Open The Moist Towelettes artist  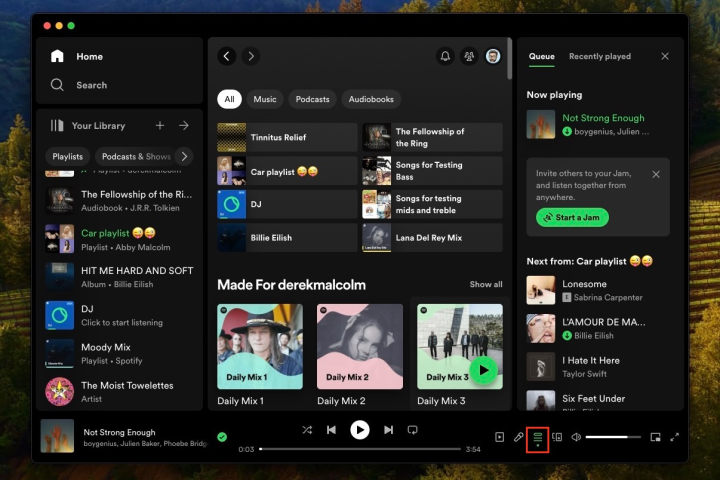click(x=119, y=392)
